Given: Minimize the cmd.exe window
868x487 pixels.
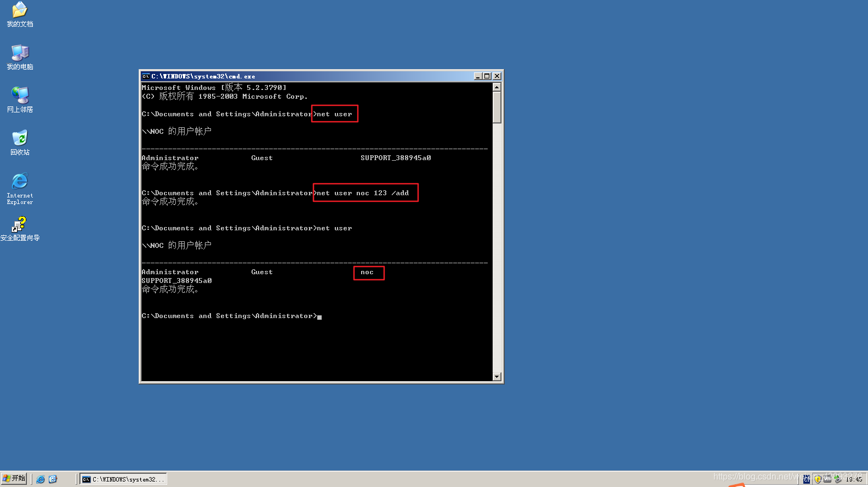Looking at the screenshot, I should 477,76.
